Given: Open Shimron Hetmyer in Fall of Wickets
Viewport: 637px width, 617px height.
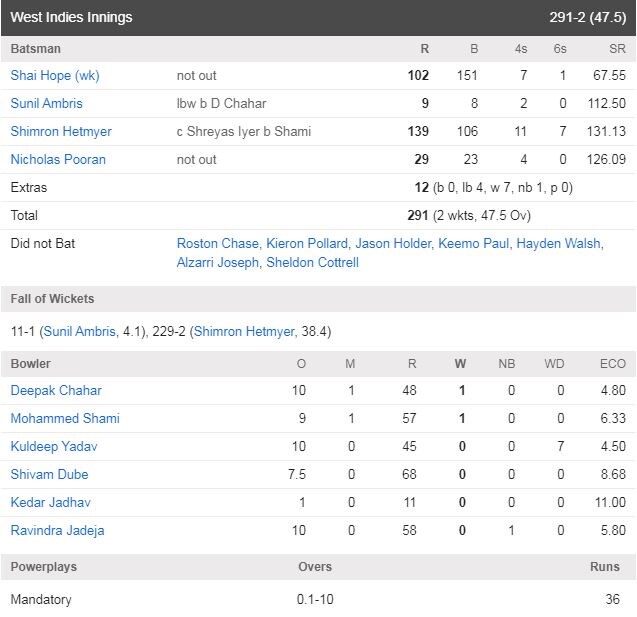Looking at the screenshot, I should (x=244, y=331).
